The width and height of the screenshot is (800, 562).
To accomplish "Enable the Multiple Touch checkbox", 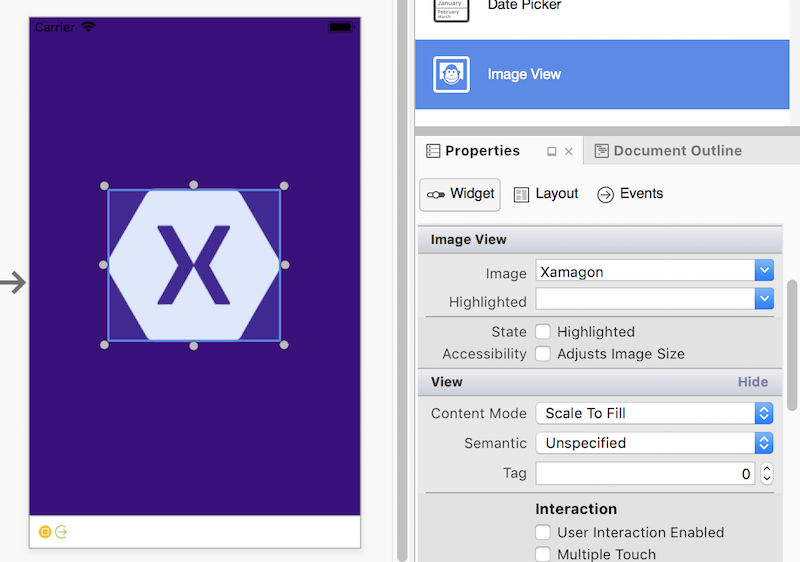I will coord(543,554).
